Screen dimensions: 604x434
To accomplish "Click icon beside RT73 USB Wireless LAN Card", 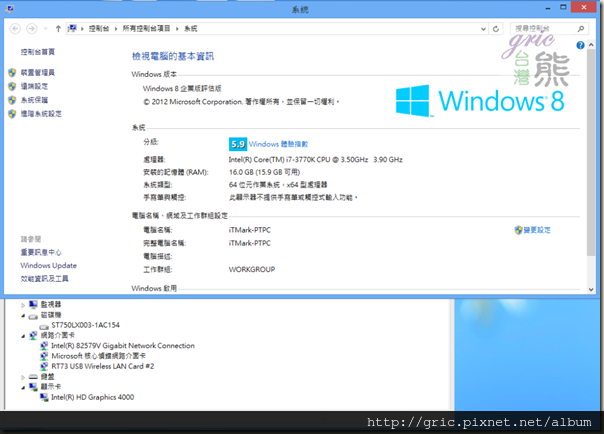I will 44,366.
